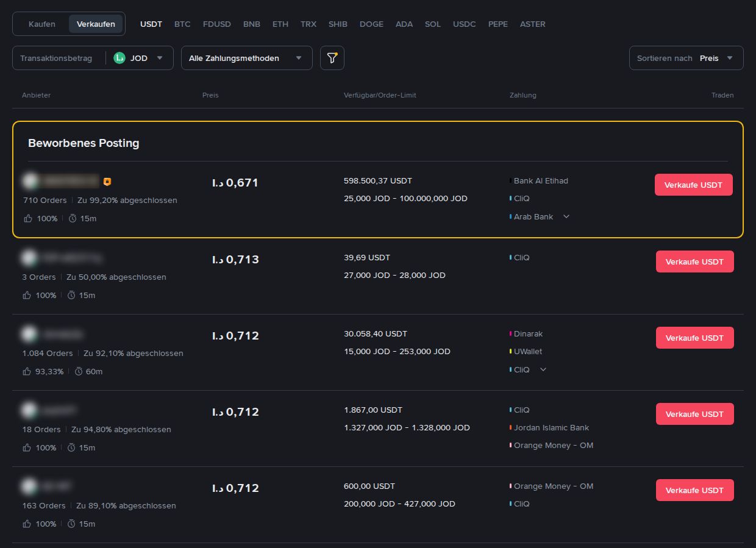Open the filter funnel icon
The image size is (756, 548).
point(332,58)
